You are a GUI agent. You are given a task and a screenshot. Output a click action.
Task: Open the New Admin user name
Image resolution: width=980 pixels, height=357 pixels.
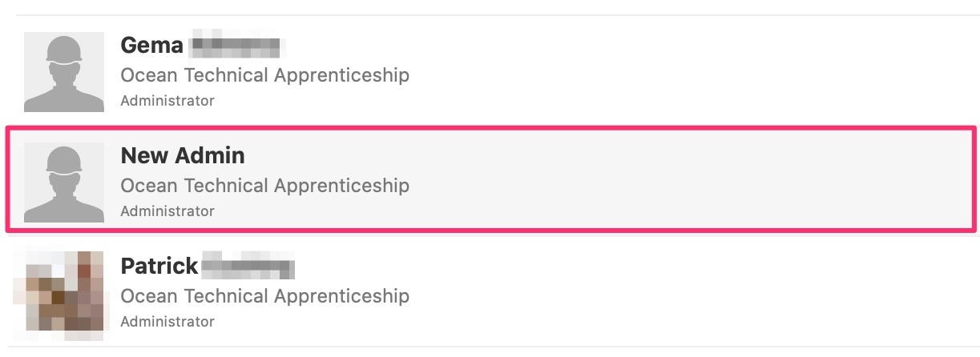(x=183, y=155)
